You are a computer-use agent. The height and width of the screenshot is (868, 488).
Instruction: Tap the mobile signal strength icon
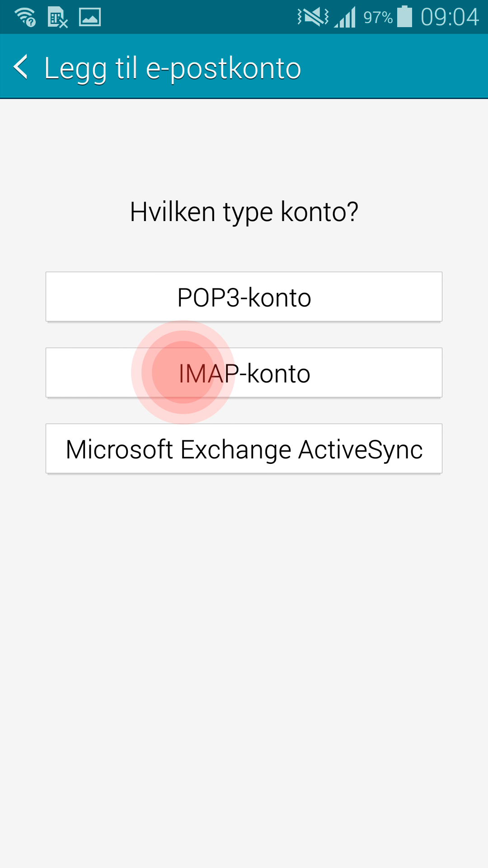click(x=345, y=17)
